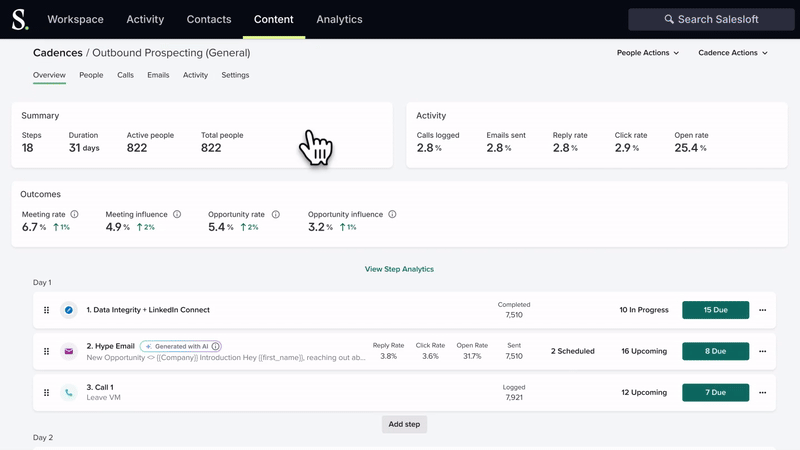Click the Logged count 7,921

click(x=514, y=397)
